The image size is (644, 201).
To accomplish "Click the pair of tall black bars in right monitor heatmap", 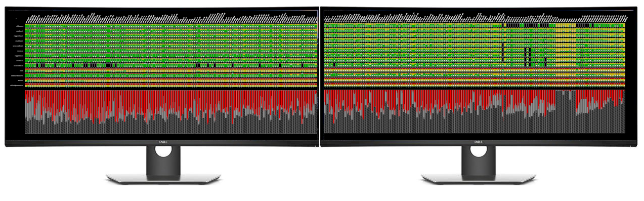I will tap(527, 57).
